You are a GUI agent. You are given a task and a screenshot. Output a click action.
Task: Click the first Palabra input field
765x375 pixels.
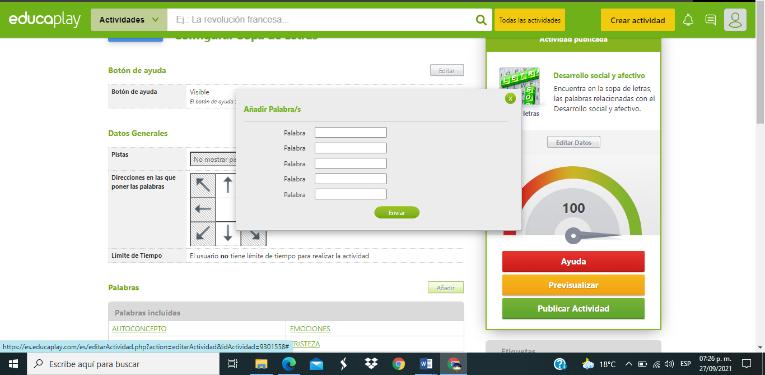350,133
